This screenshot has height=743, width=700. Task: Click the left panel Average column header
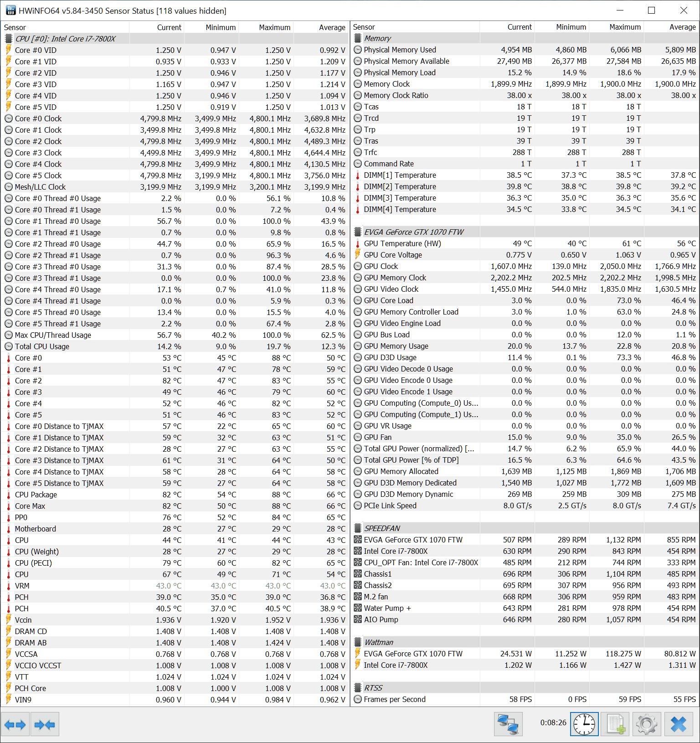click(321, 27)
